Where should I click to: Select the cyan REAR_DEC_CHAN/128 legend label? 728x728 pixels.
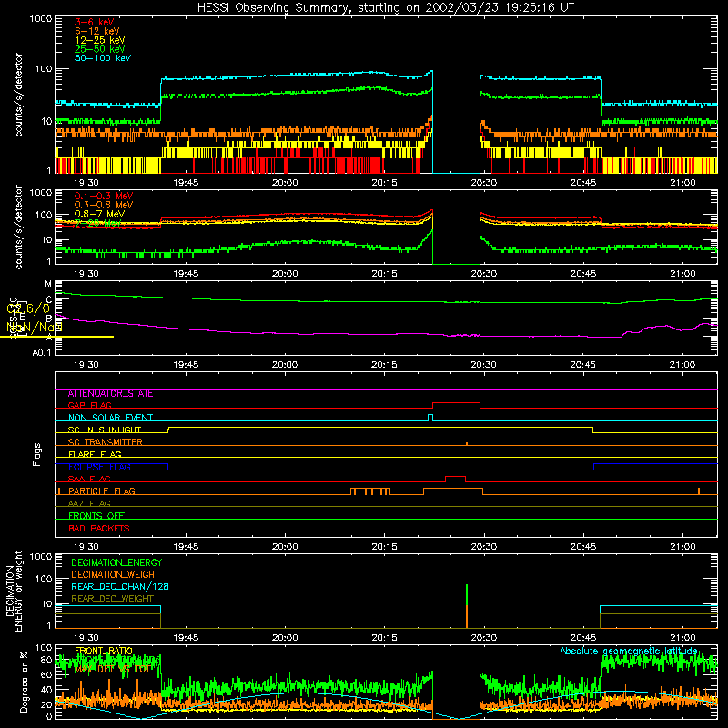coord(120,587)
